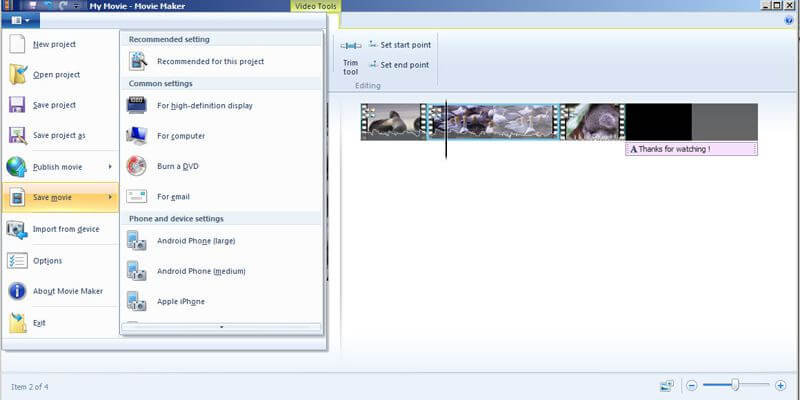Switch to the Video Tools tab
The image size is (800, 400).
[316, 6]
